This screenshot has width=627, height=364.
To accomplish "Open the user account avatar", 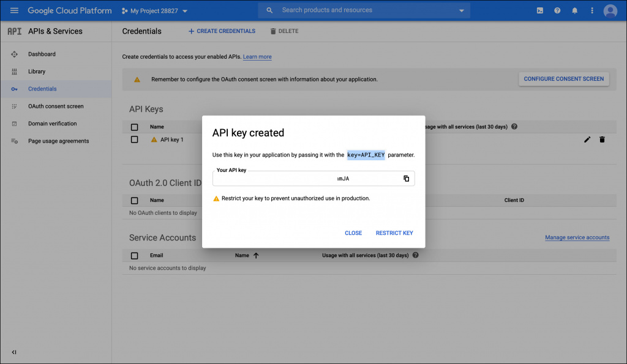I will pyautogui.click(x=610, y=10).
